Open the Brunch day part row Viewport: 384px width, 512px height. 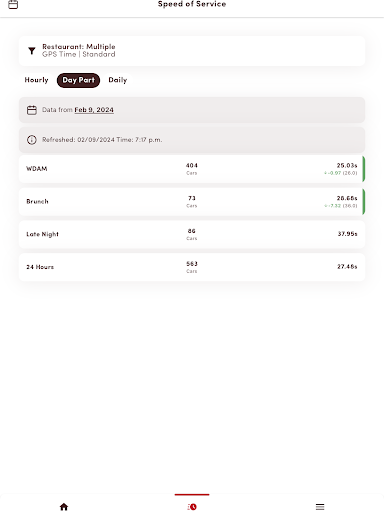click(x=192, y=201)
